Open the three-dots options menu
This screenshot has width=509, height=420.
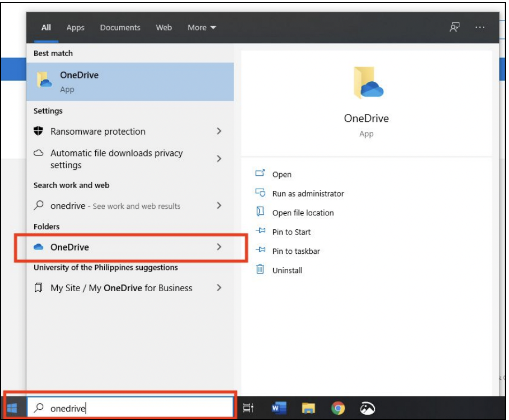pos(480,28)
